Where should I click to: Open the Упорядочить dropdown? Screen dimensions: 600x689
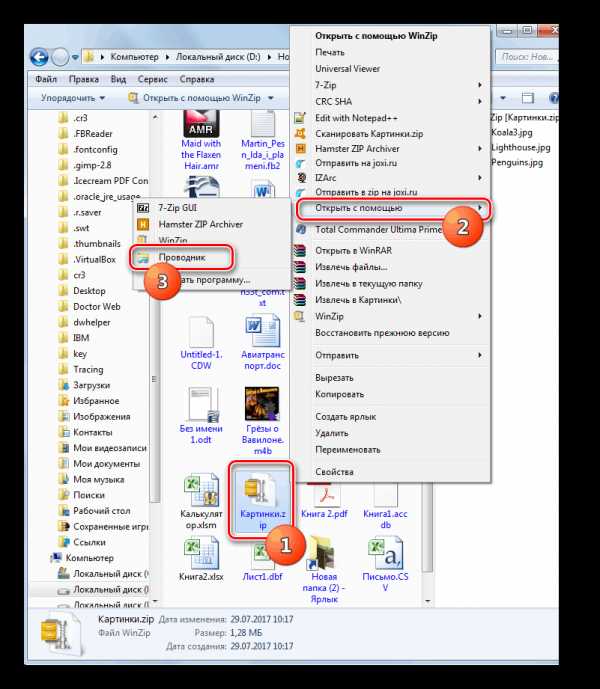coord(73,98)
